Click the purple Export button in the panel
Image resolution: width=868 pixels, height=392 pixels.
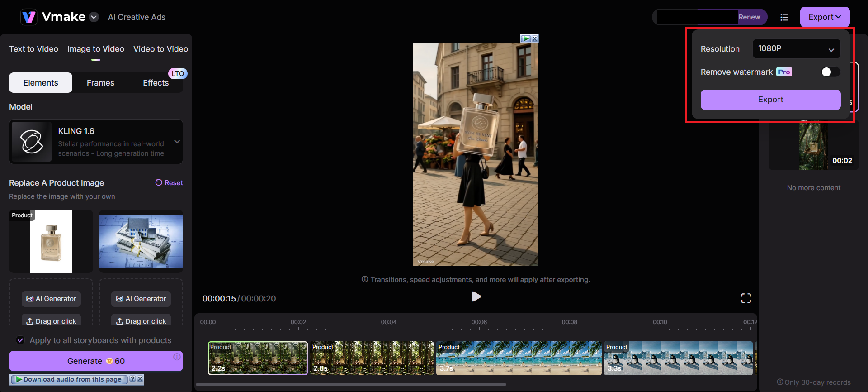click(770, 100)
